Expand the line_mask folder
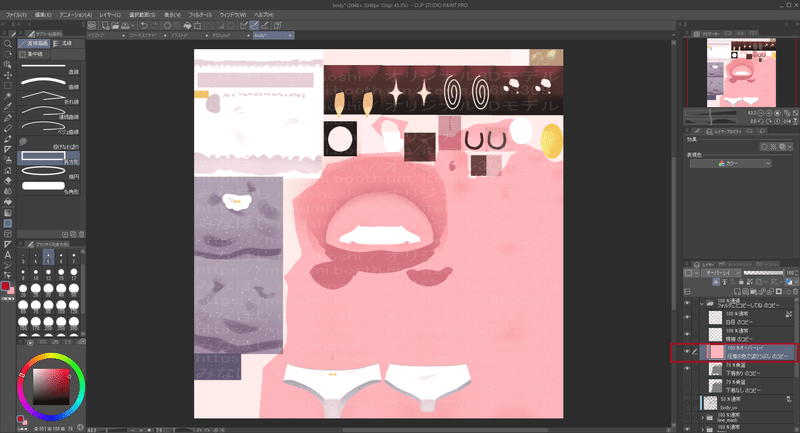The height and width of the screenshot is (433, 800). 703,417
